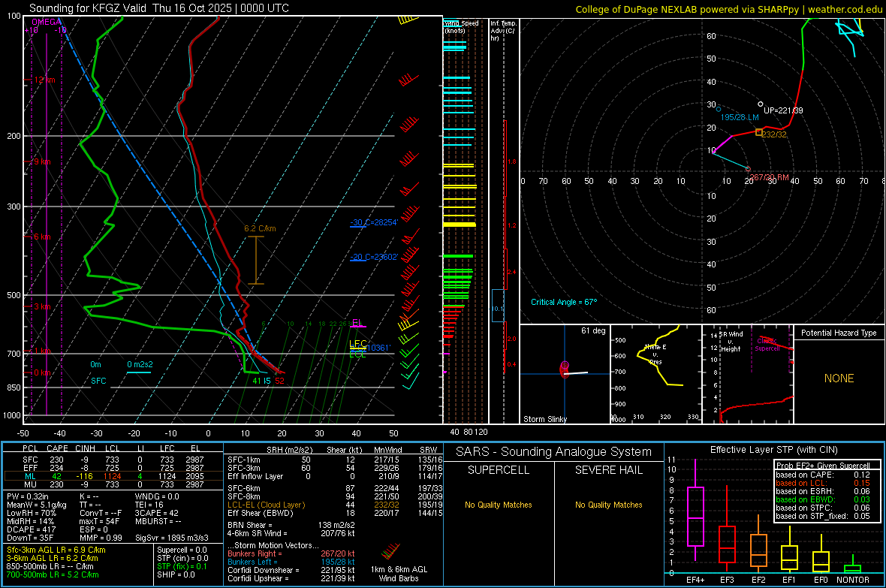Click the 'Supercell = 0.0' composite value
The image size is (886, 588).
[x=182, y=550]
